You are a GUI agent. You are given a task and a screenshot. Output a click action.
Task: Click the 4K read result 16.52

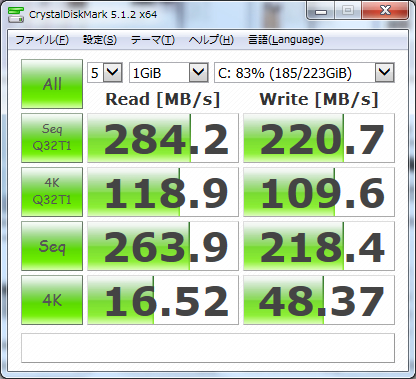163,300
